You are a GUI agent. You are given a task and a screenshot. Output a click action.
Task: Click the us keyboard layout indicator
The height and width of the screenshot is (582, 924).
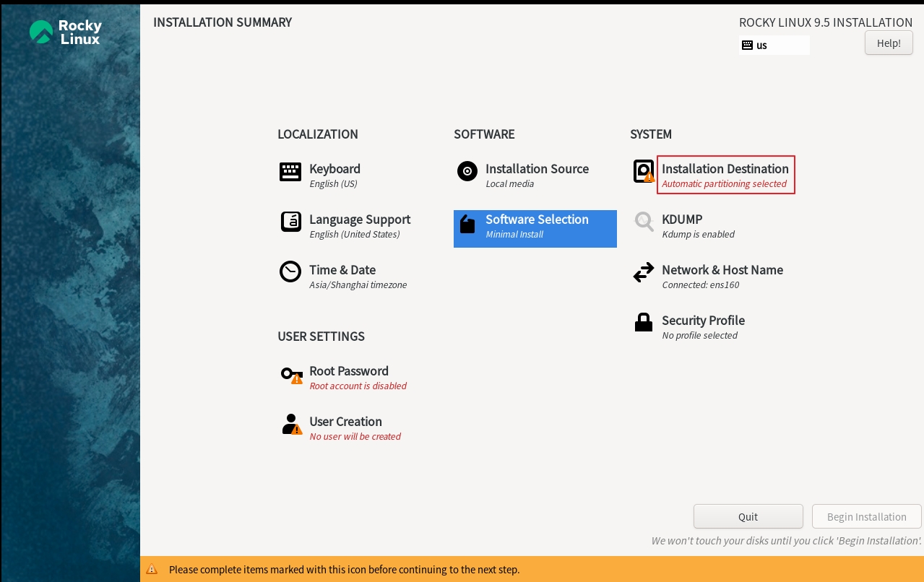click(774, 45)
